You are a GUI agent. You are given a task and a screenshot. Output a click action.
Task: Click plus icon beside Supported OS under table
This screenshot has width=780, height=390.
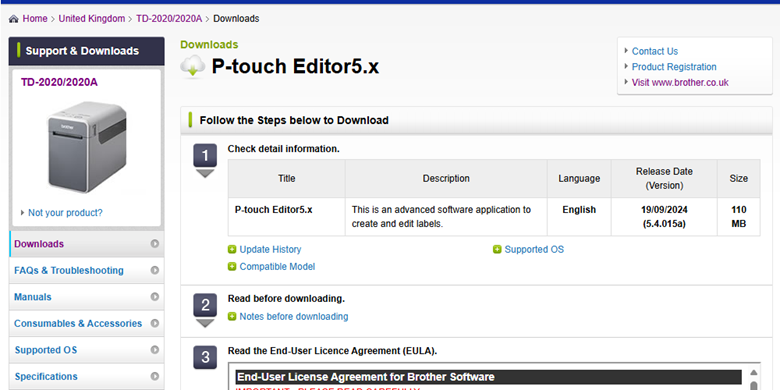[497, 250]
